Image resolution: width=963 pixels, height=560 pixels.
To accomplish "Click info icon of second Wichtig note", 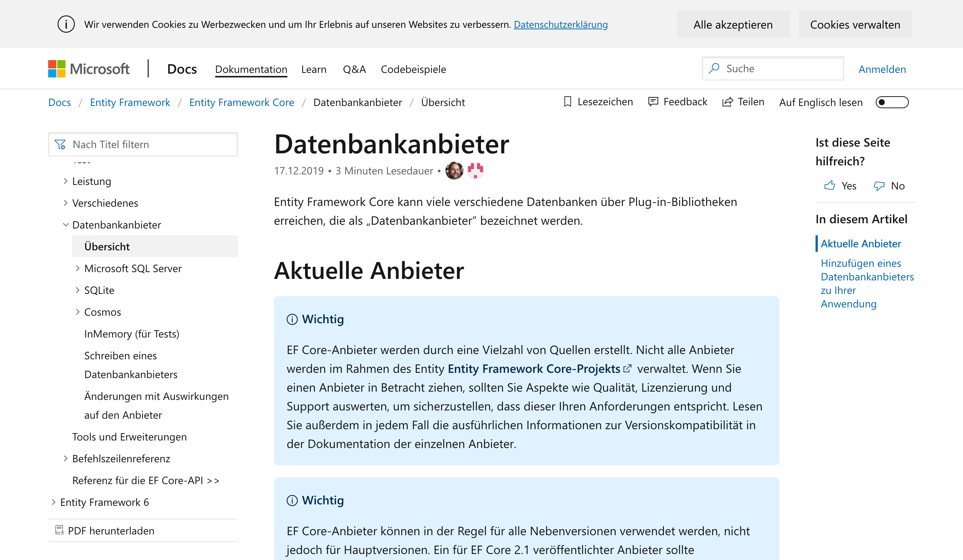I will [x=292, y=500].
